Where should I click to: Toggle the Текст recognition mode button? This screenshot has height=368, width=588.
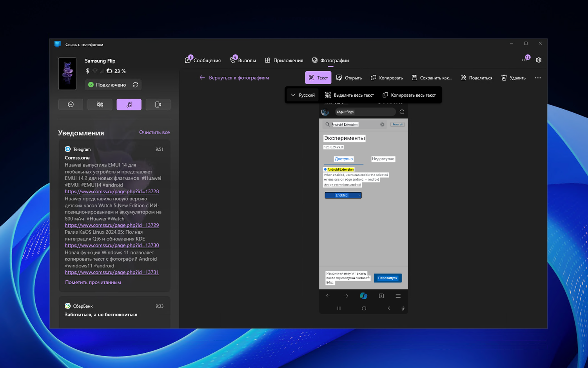(x=318, y=78)
